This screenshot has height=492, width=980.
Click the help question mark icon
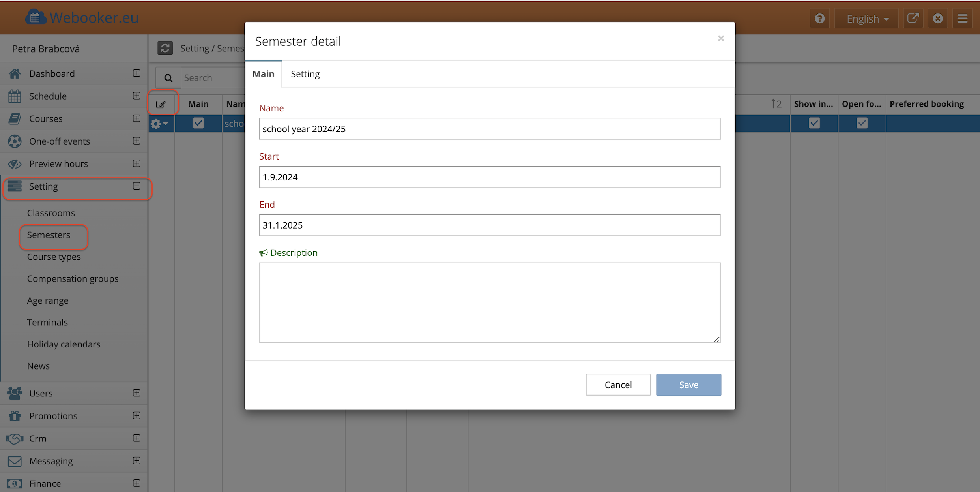819,19
